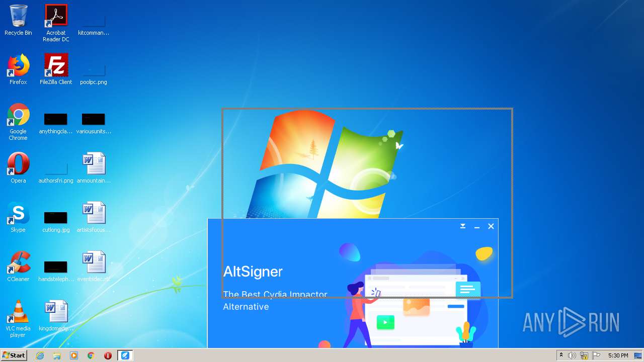Select the anythingcla file icon
Viewport: 644px width, 362px height.
pyautogui.click(x=56, y=123)
